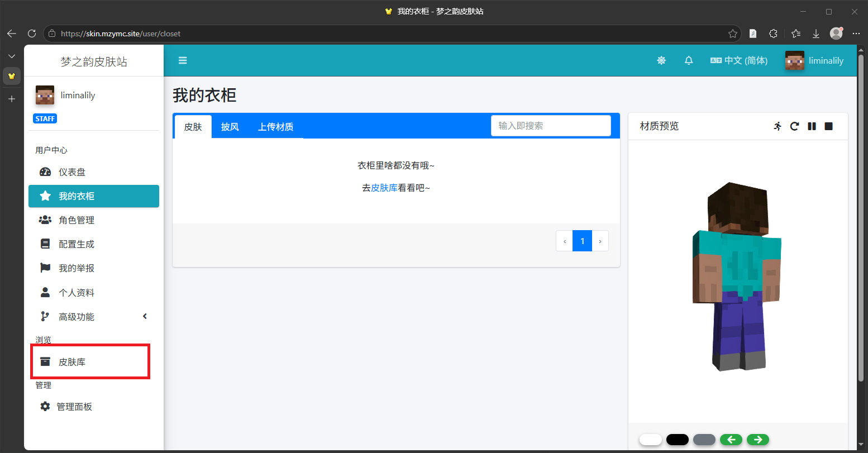Screen dimensions: 868x453
Task: Click the liminalily avatar in sidebar
Action: pyautogui.click(x=45, y=95)
